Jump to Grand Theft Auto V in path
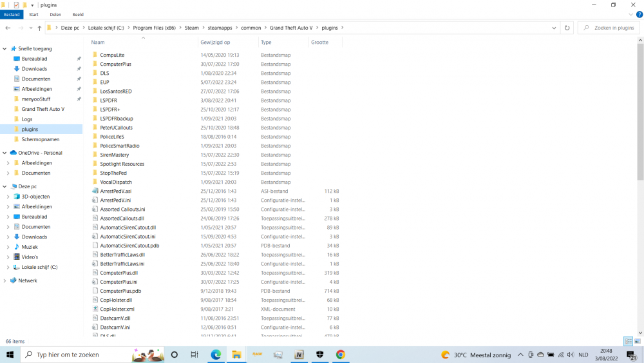 [x=291, y=28]
